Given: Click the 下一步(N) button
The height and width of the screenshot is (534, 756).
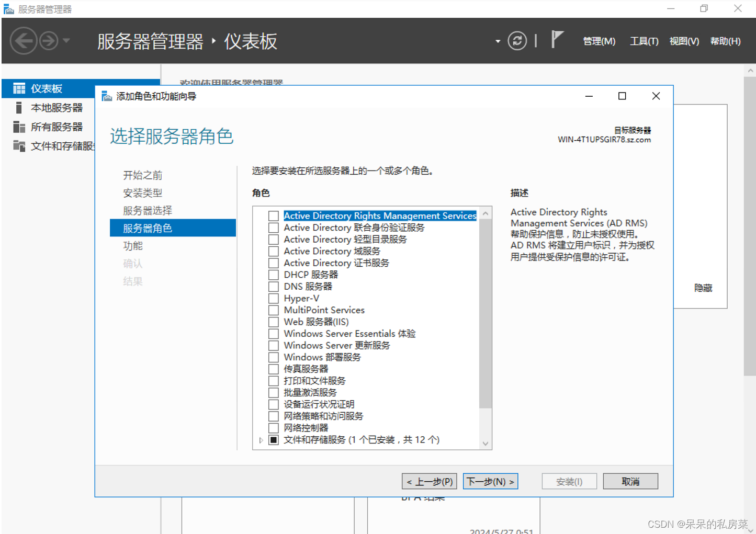Looking at the screenshot, I should pyautogui.click(x=490, y=482).
